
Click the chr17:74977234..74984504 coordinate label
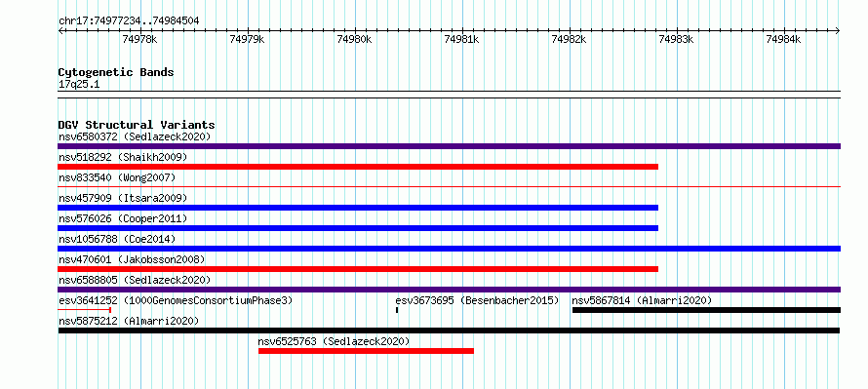tap(129, 21)
